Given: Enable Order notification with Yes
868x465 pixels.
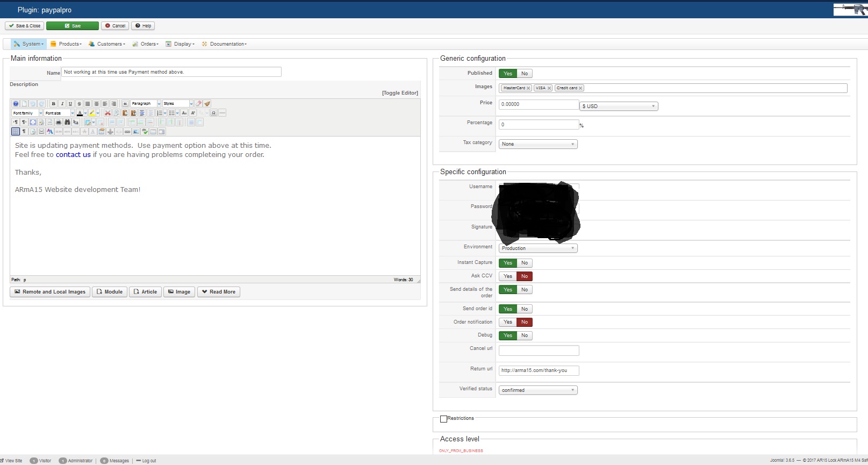Looking at the screenshot, I should tap(508, 322).
